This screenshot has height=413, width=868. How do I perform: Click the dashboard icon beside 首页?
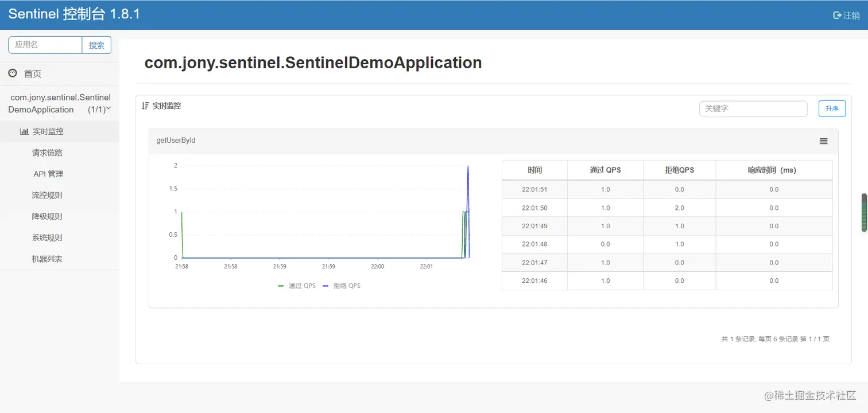pos(13,73)
